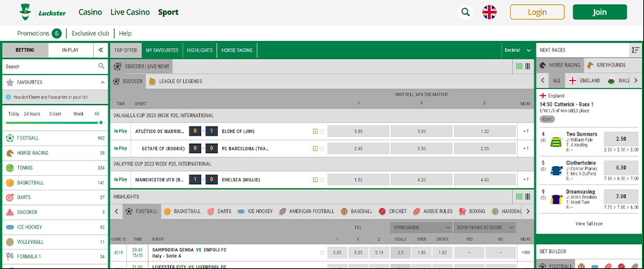This screenshot has width=644, height=269.
Task: Select the Greyhounds tab icon
Action: point(590,65)
